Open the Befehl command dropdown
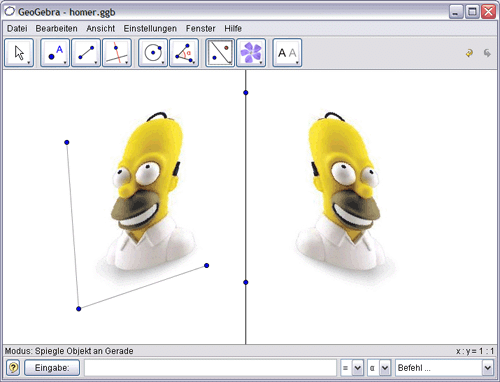Screen dimensions: 500x382 click(x=487, y=368)
